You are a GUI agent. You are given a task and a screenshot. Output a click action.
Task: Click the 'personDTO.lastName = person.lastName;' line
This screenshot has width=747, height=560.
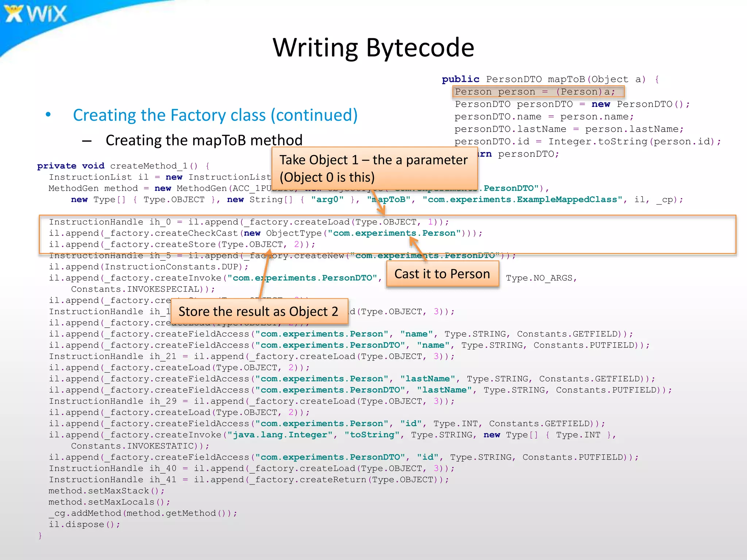point(569,129)
